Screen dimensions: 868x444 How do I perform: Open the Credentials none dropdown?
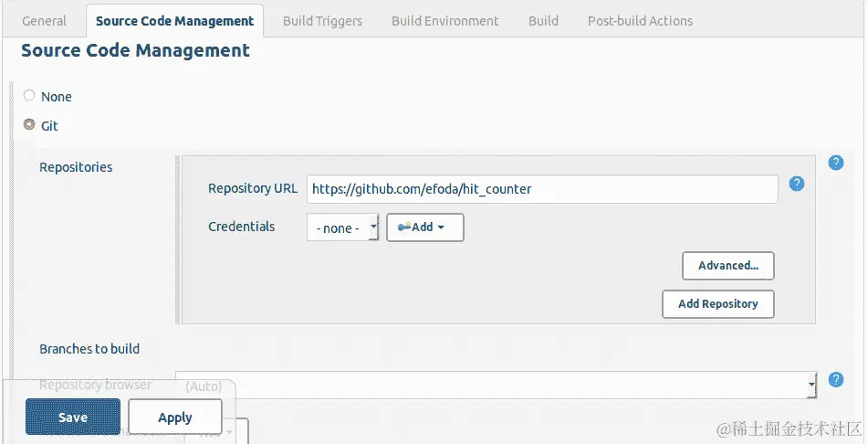[342, 227]
